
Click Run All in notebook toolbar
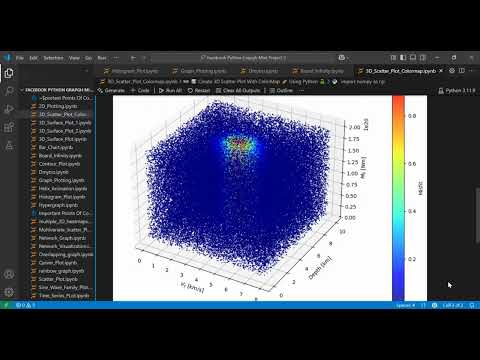click(170, 90)
